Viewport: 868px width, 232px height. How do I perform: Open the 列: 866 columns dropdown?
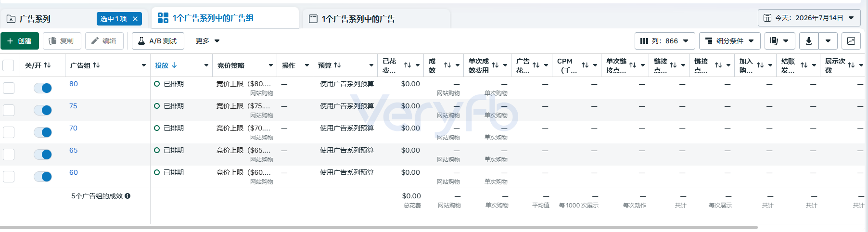pyautogui.click(x=664, y=41)
